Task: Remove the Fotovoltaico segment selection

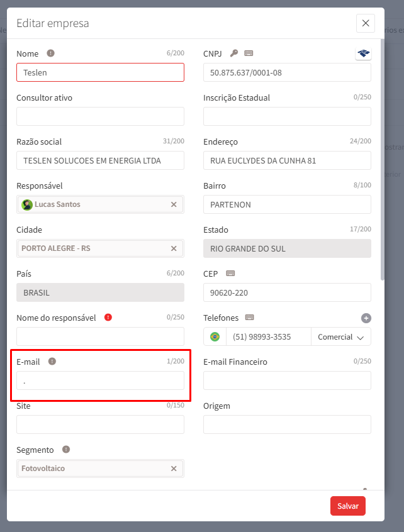Action: click(174, 468)
